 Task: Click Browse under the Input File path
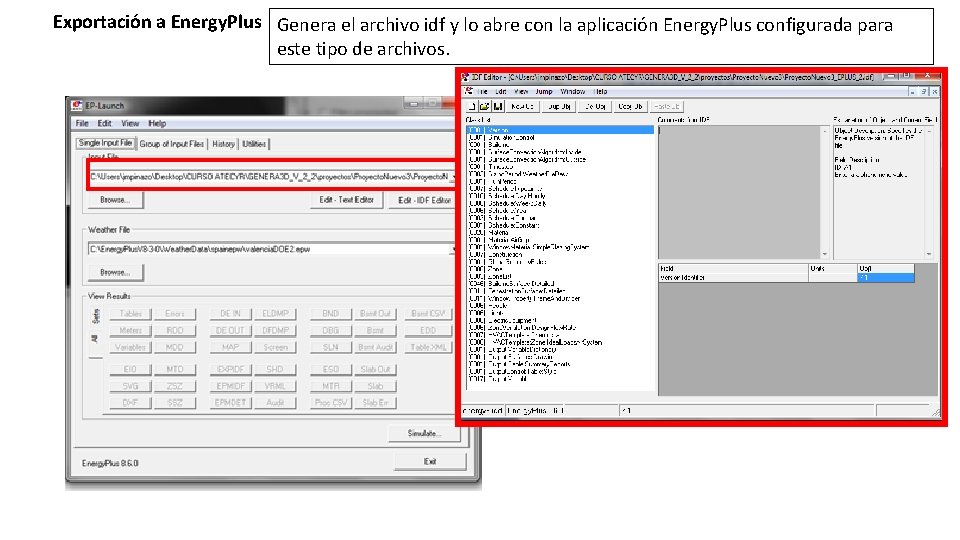[115, 200]
